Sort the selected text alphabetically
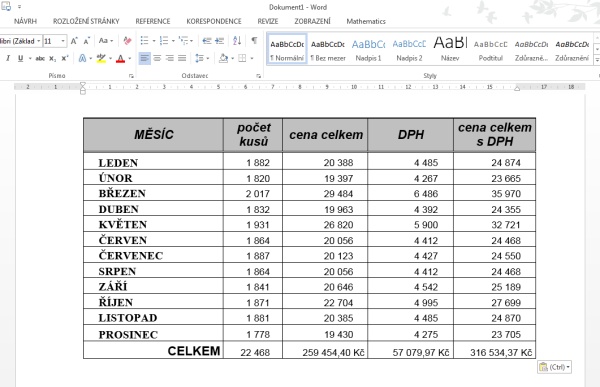The width and height of the screenshot is (600, 387). click(237, 41)
